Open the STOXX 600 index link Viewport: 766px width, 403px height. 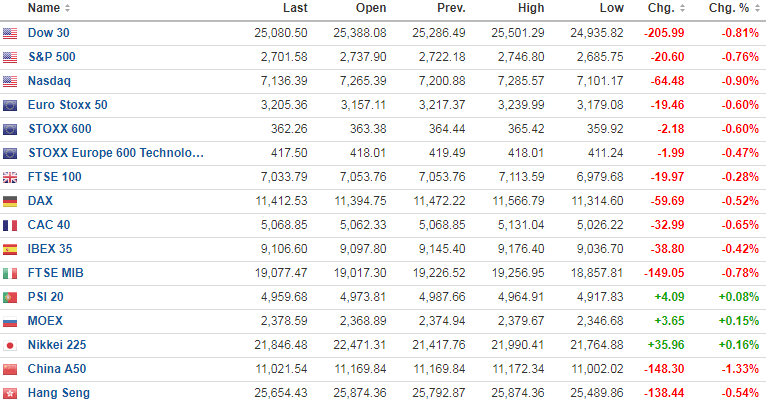point(60,129)
